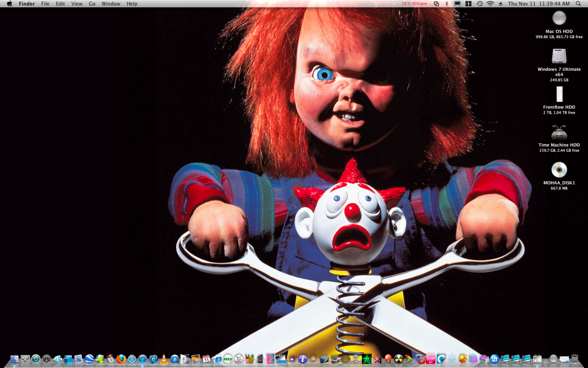The height and width of the screenshot is (368, 588).
Task: Open iTunes music note icon
Action: [x=142, y=359]
